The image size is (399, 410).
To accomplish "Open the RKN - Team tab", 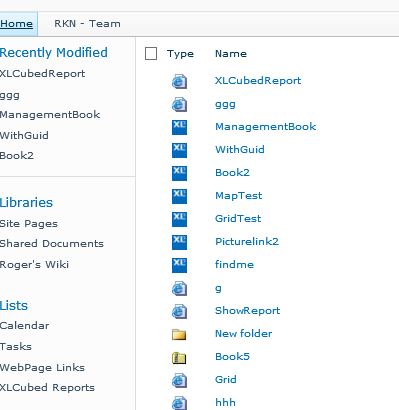I will [x=87, y=24].
